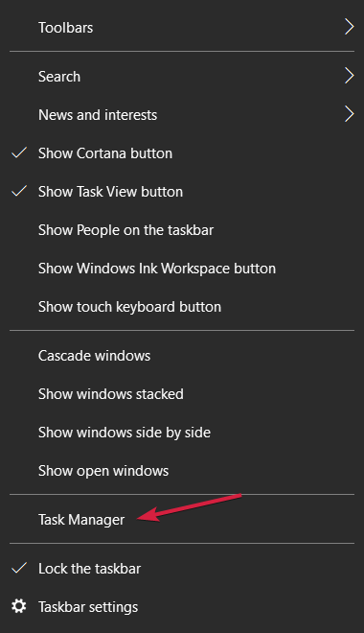The width and height of the screenshot is (364, 633).
Task: Enable Show People on the taskbar
Action: tap(182, 230)
